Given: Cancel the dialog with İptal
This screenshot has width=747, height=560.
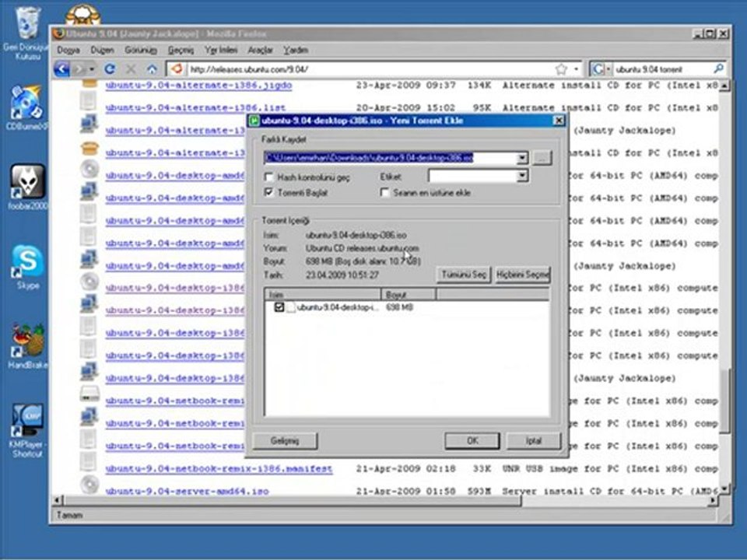Looking at the screenshot, I should tap(534, 440).
